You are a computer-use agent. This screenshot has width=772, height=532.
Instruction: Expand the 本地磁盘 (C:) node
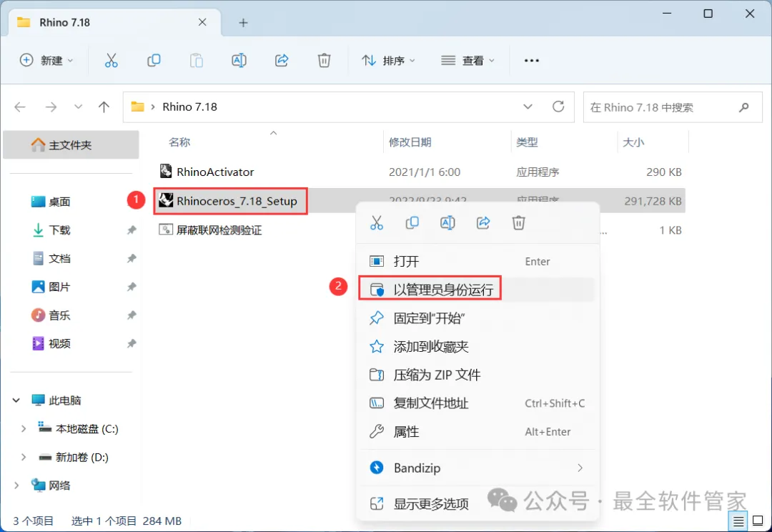(x=23, y=428)
